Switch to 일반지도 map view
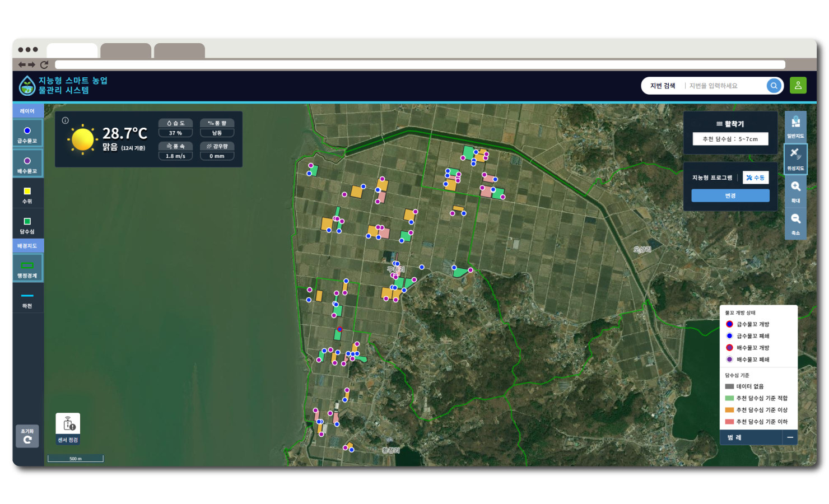 click(x=795, y=127)
